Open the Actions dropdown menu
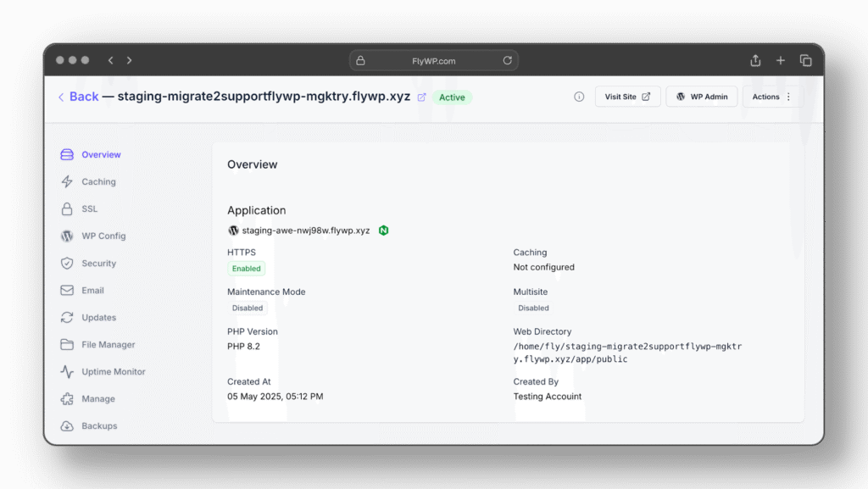 click(x=771, y=97)
